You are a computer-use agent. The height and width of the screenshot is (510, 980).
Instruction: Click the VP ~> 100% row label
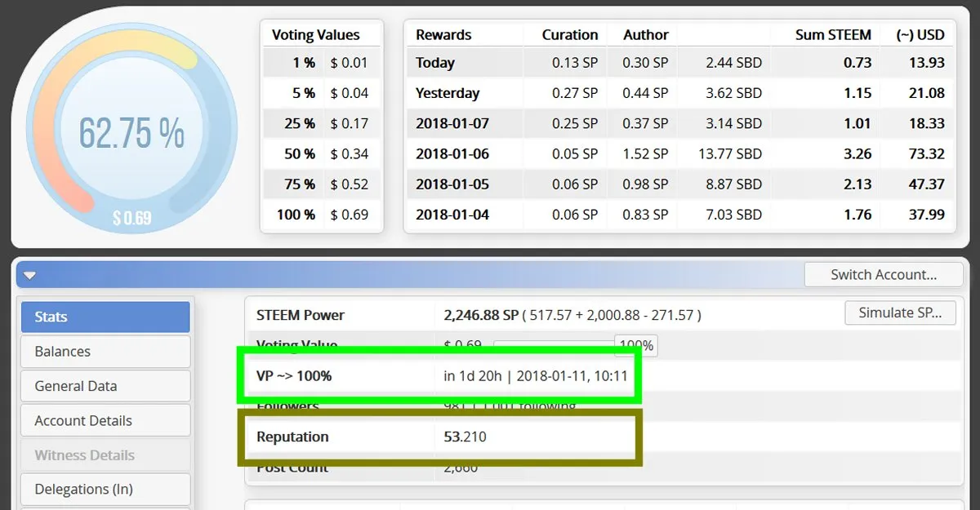(x=294, y=376)
